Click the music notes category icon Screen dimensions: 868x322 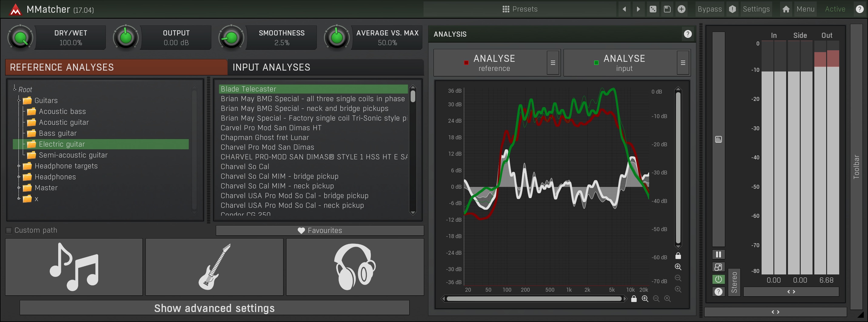coord(74,267)
